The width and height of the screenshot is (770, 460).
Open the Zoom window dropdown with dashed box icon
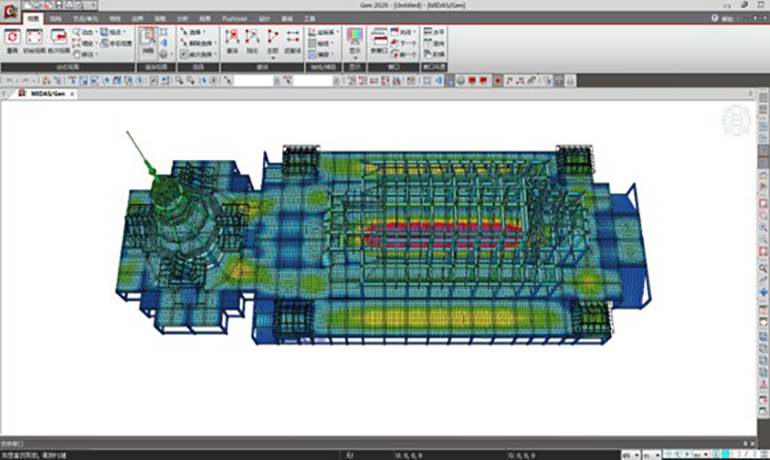pyautogui.click(x=85, y=43)
